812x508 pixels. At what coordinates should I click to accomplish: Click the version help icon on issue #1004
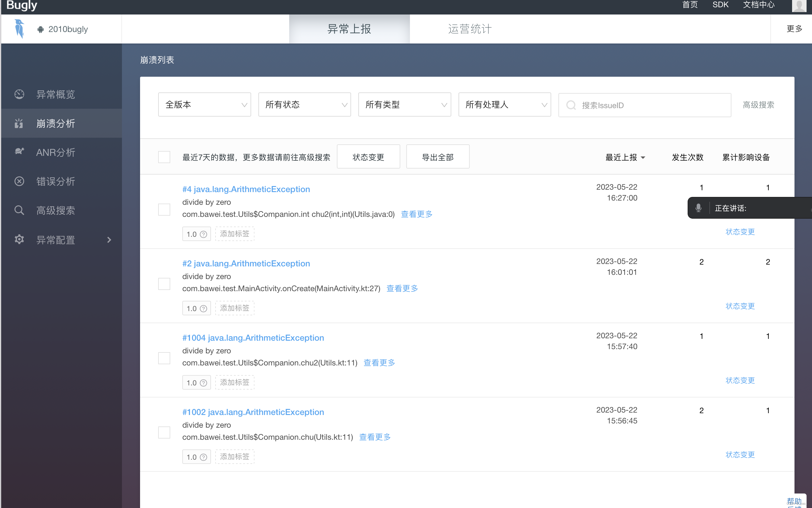(203, 383)
